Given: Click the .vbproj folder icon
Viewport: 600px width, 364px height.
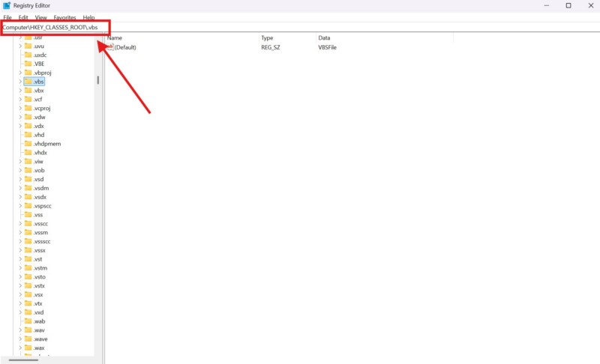Looking at the screenshot, I should (28, 72).
